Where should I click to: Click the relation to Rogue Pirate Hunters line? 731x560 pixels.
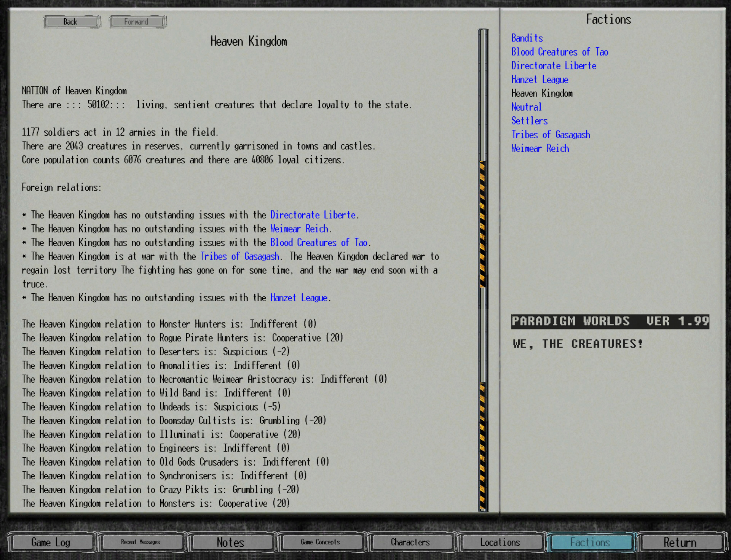point(183,337)
